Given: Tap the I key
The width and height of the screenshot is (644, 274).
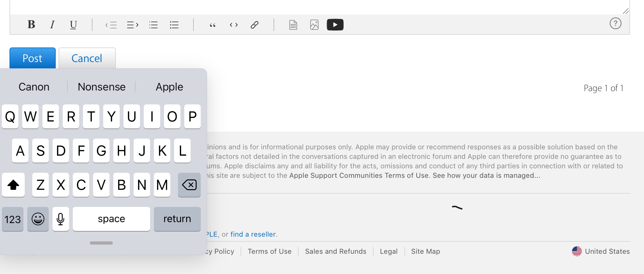Looking at the screenshot, I should click(152, 116).
